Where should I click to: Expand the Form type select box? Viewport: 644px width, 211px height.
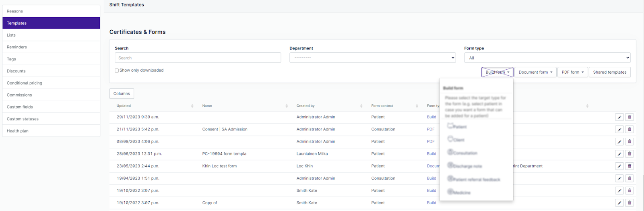point(547,58)
